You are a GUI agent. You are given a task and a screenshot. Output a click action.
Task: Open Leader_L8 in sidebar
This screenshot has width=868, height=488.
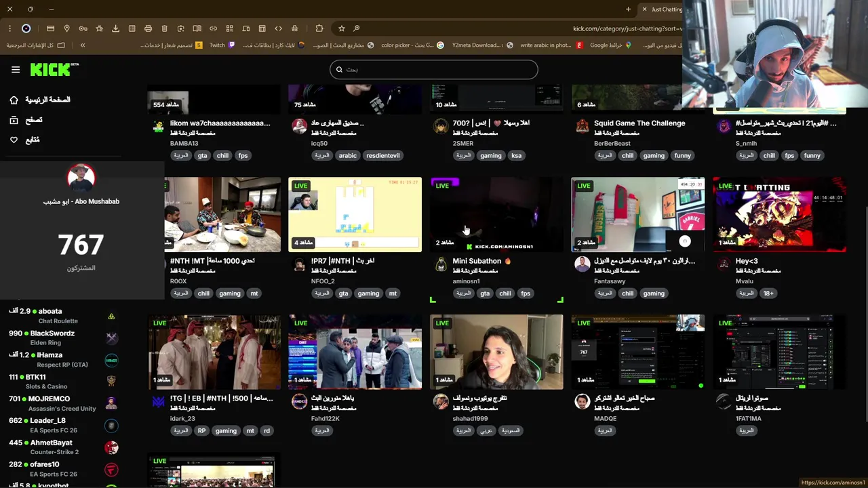(x=62, y=425)
